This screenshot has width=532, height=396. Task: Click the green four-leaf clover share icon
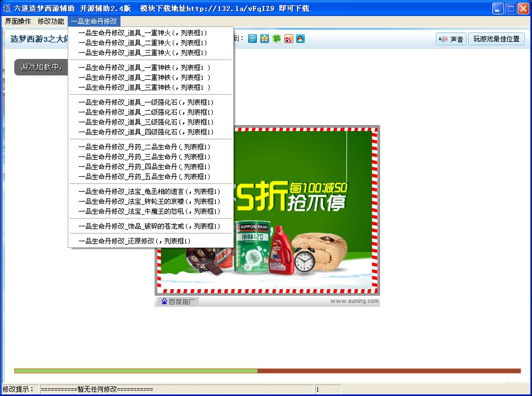277,39
